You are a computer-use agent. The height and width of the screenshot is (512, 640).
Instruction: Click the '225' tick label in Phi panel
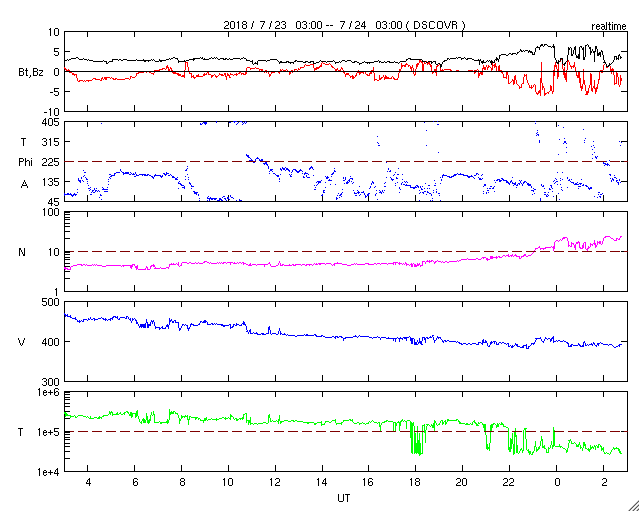51,162
